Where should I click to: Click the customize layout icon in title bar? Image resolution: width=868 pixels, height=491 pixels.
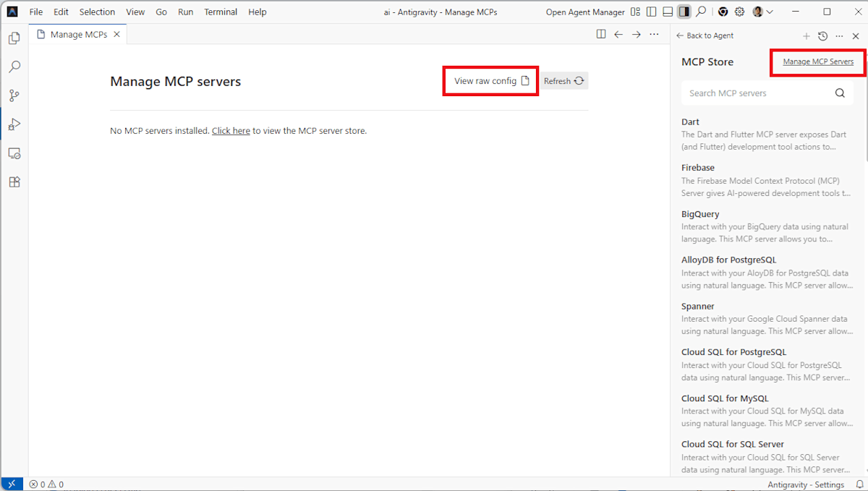[635, 12]
